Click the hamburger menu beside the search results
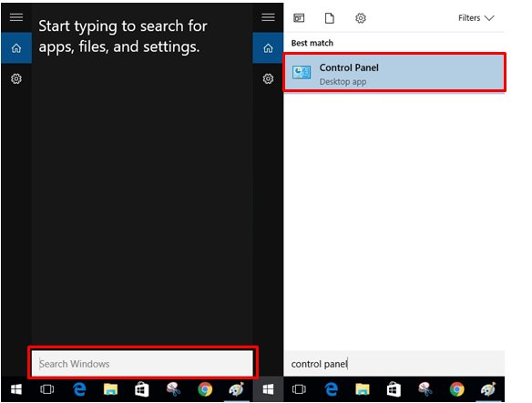This screenshot has width=532, height=403. click(268, 17)
